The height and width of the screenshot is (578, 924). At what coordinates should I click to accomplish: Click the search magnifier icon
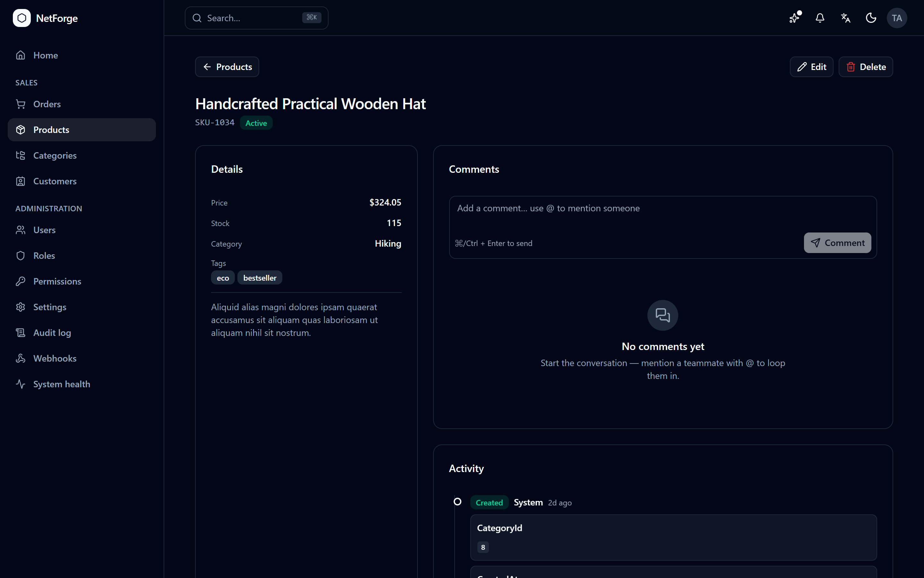point(197,18)
